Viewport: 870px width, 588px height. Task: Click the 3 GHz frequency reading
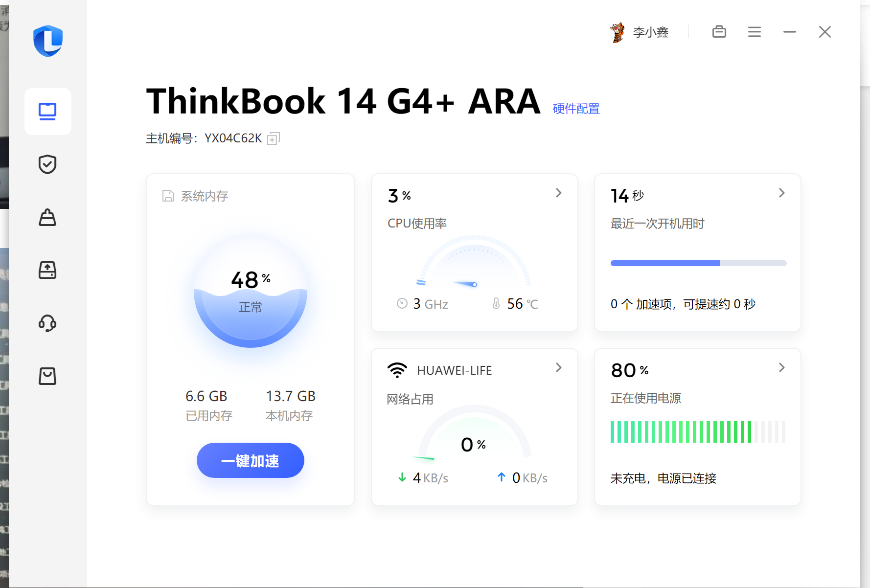tap(431, 304)
